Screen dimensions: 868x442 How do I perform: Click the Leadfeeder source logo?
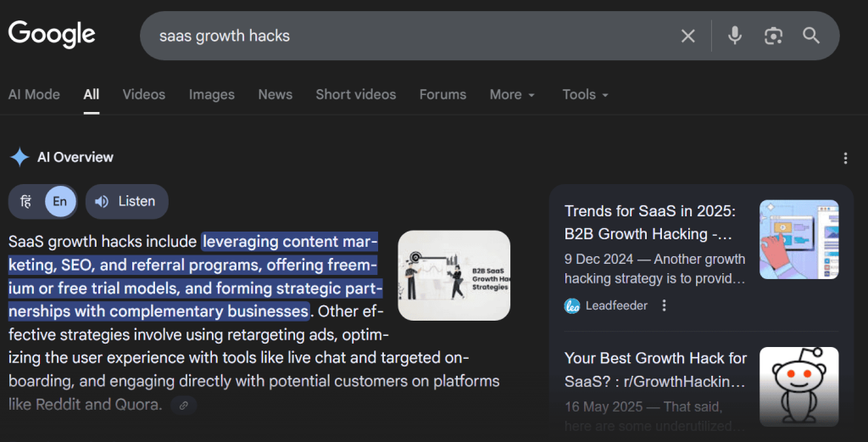(x=572, y=305)
